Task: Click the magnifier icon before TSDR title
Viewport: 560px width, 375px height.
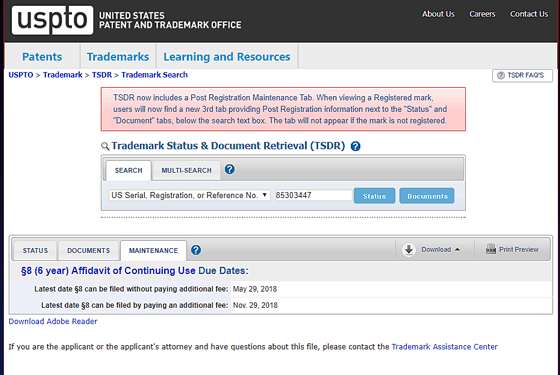Action: tap(105, 146)
